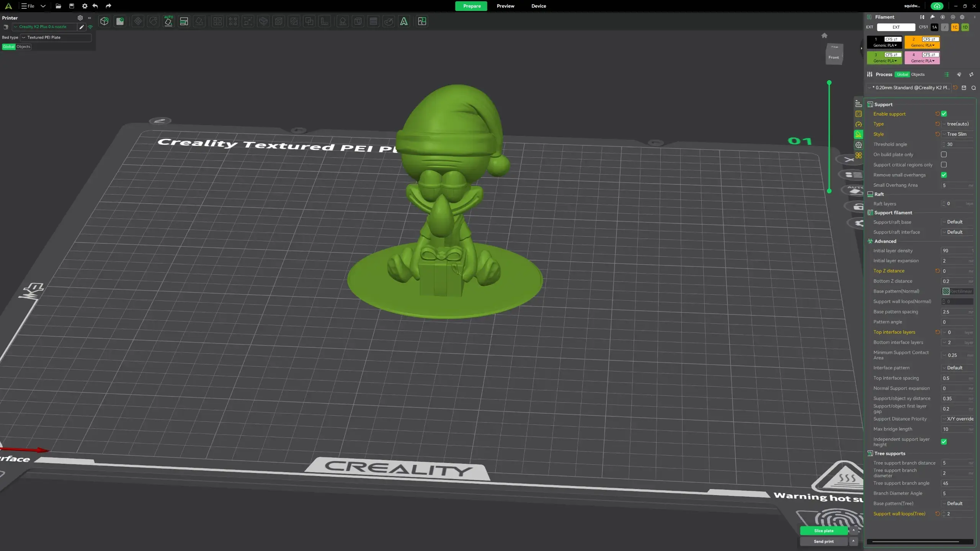Switch Process scope to Objects

[918, 75]
